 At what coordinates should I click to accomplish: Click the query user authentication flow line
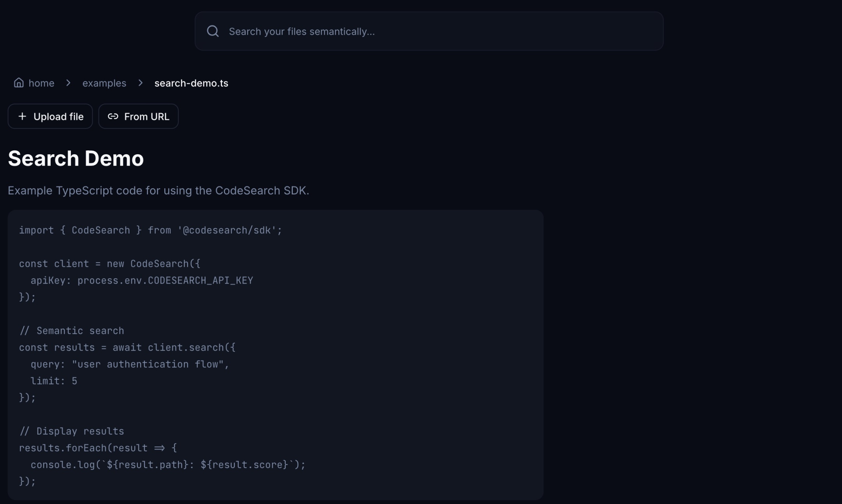(130, 364)
